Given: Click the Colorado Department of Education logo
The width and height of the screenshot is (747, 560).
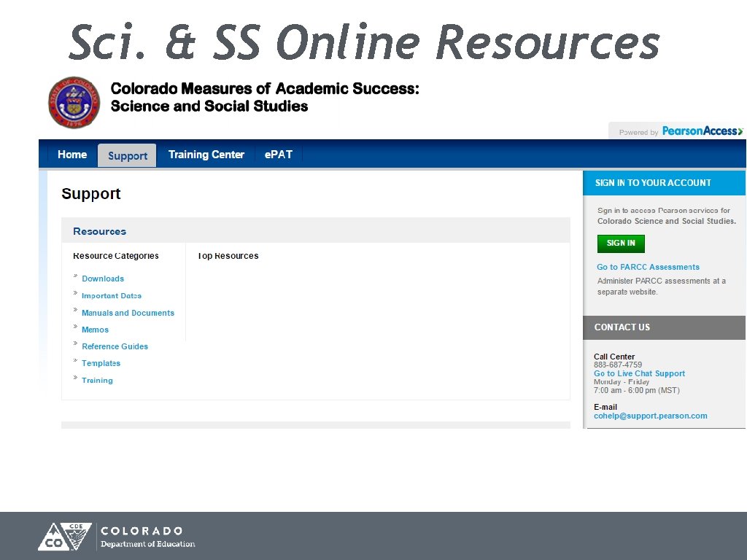Looking at the screenshot, I should pyautogui.click(x=117, y=537).
